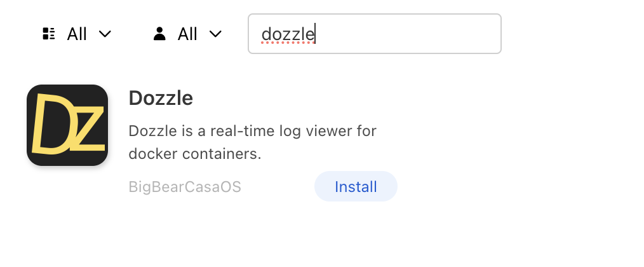Open the Dozzle app via its Dz logo

point(67,125)
